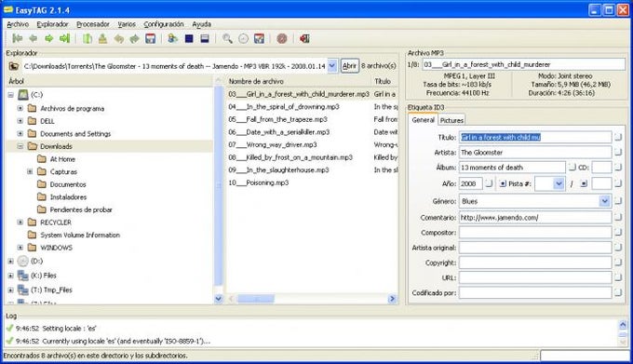633x364 pixels.
Task: Click the Abrir button
Action: 349,66
